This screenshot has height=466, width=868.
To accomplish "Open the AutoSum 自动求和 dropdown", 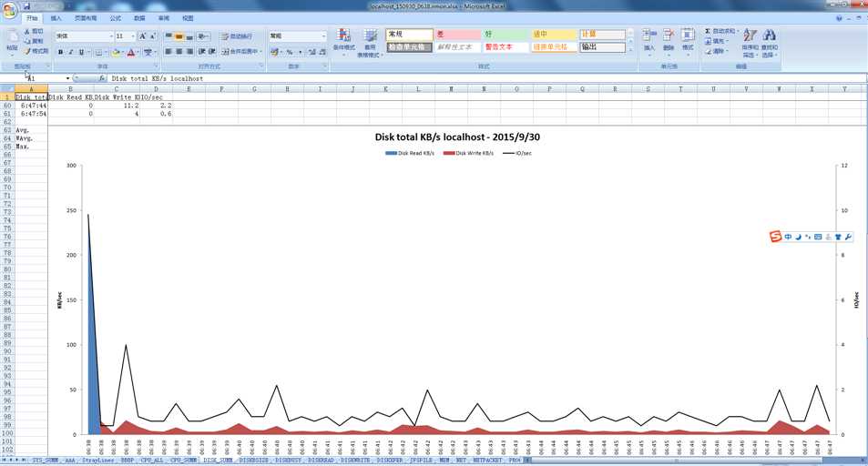I will coord(722,32).
